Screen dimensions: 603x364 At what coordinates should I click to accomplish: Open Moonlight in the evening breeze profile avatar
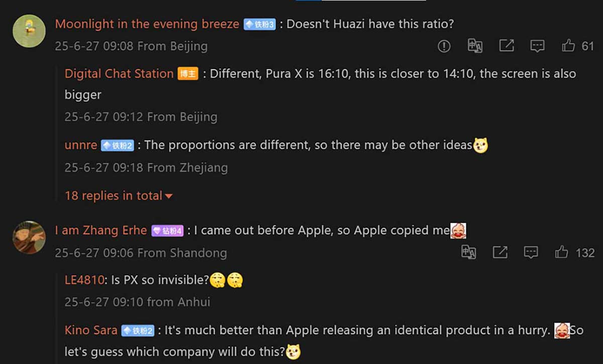tap(29, 31)
